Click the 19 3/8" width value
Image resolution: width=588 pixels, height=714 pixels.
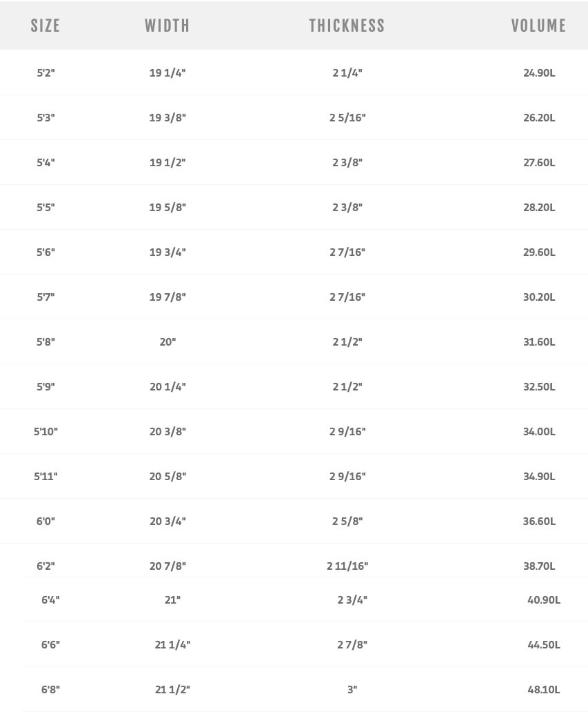168,117
